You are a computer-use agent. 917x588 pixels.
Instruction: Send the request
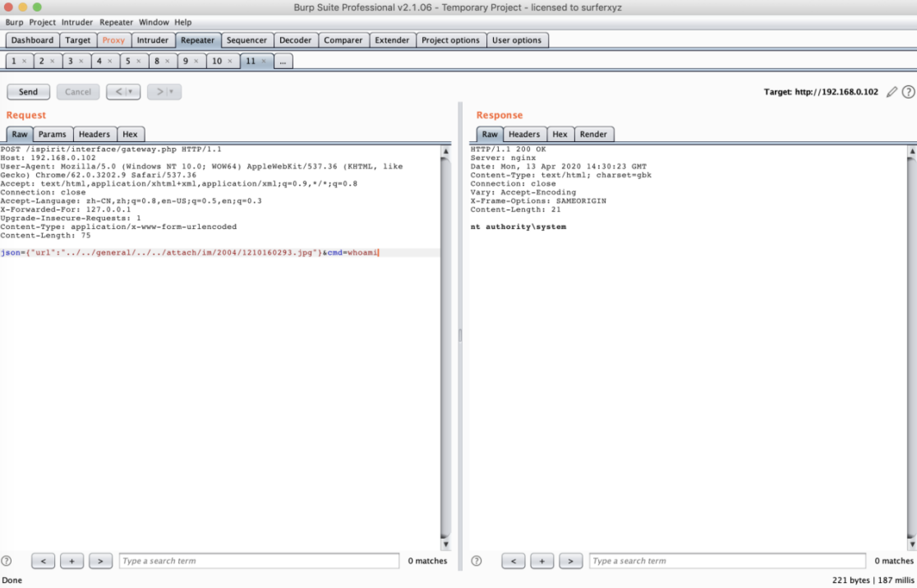coord(28,92)
